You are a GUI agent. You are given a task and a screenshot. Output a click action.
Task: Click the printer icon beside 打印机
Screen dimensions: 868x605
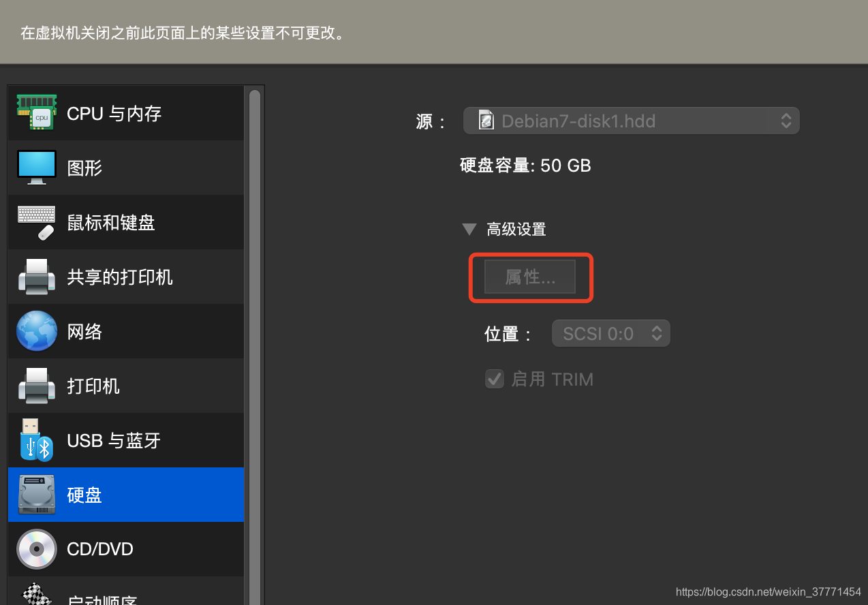point(37,386)
